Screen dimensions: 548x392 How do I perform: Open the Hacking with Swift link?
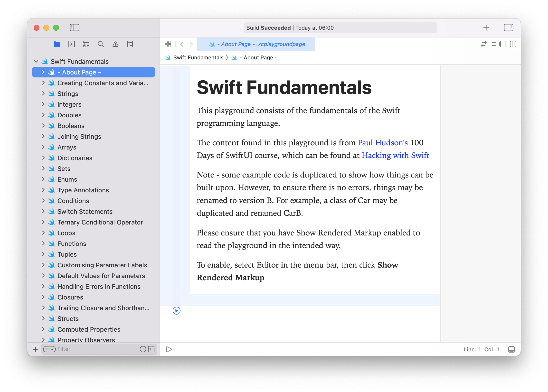click(x=395, y=155)
